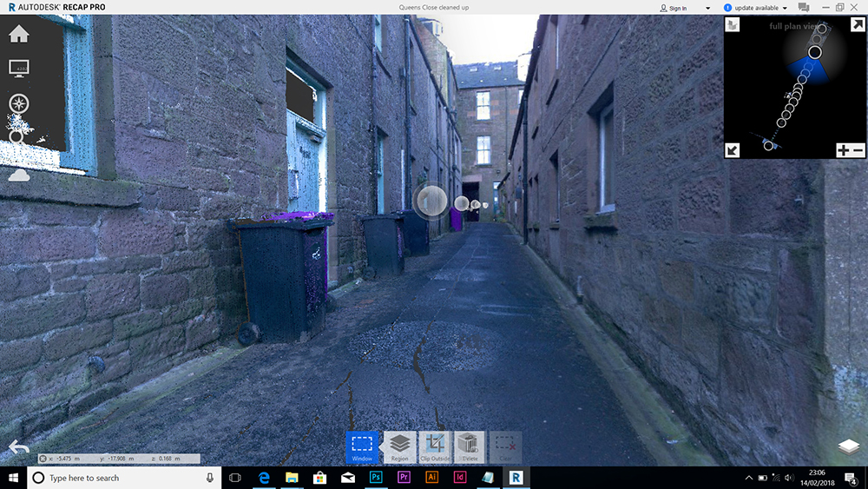
Task: Click the x coordinate value -5.475 m
Action: tap(68, 459)
